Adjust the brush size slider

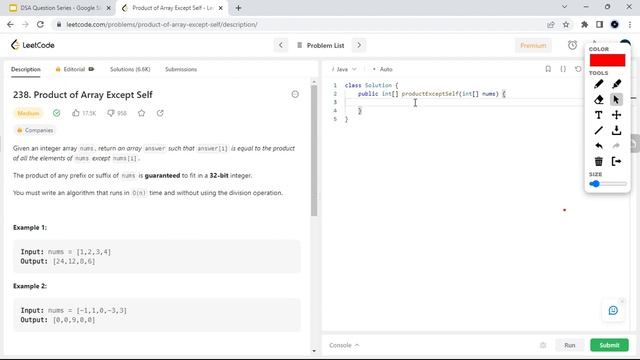tap(608, 184)
